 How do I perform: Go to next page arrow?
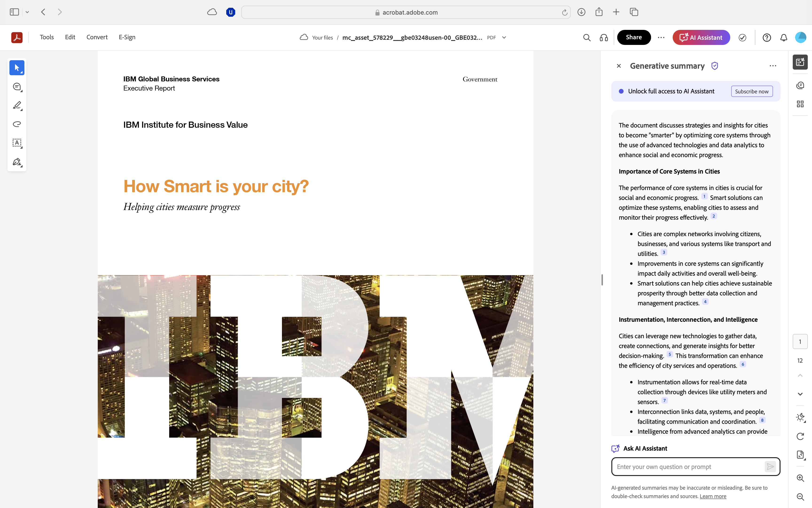pyautogui.click(x=800, y=394)
